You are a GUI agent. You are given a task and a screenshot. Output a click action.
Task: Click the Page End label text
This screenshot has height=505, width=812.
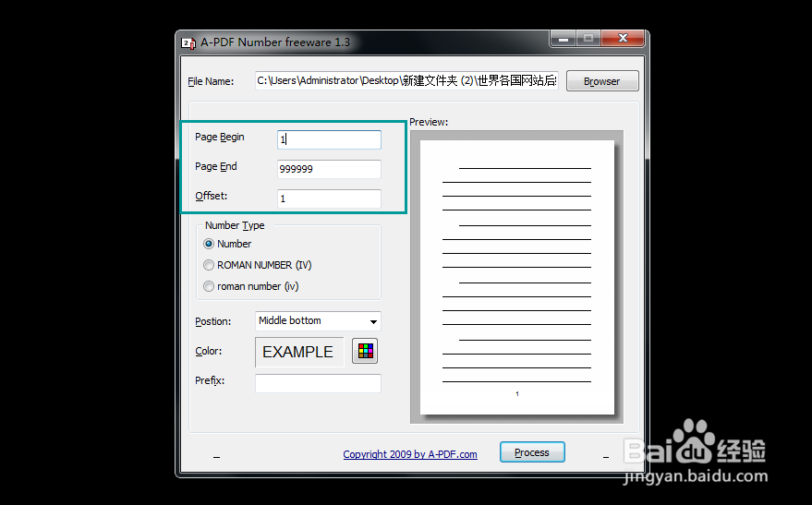pyautogui.click(x=216, y=166)
